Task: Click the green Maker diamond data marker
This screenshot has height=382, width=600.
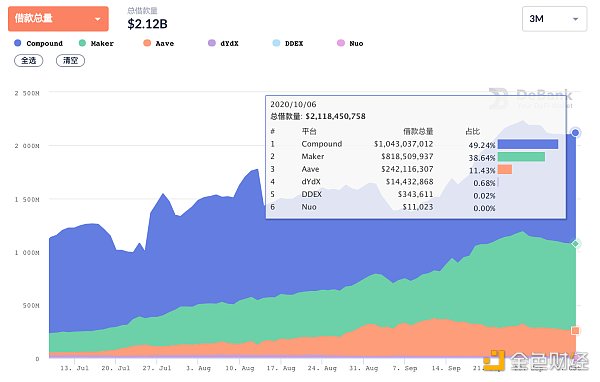Action: [576, 244]
